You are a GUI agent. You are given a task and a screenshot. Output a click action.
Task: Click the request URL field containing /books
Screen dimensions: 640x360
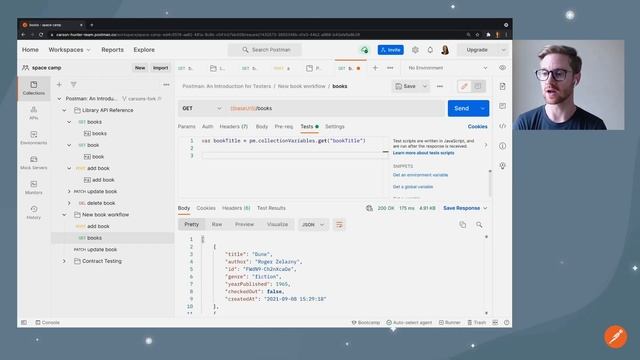click(336, 108)
